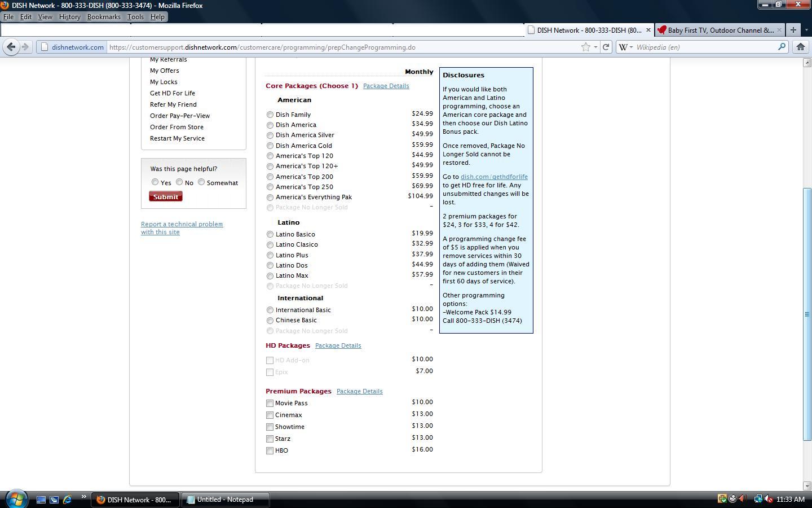Tick the Showtime checkbox
The image size is (812, 508).
point(270,427)
